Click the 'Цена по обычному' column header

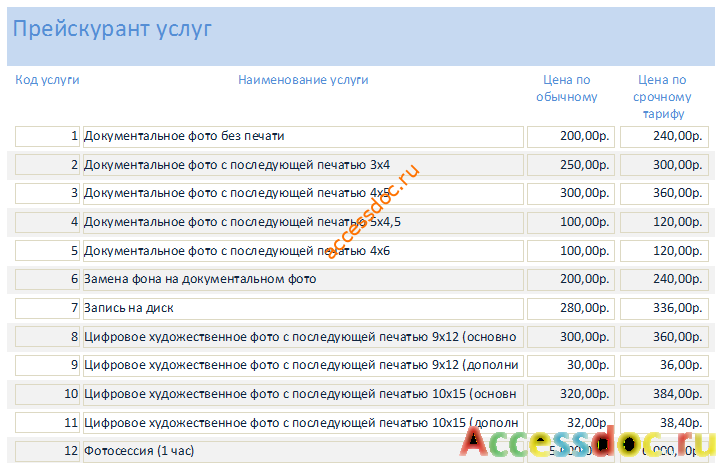tap(567, 88)
